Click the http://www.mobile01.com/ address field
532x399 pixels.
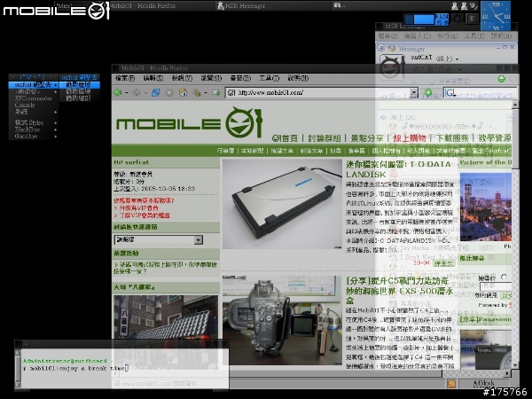317,92
